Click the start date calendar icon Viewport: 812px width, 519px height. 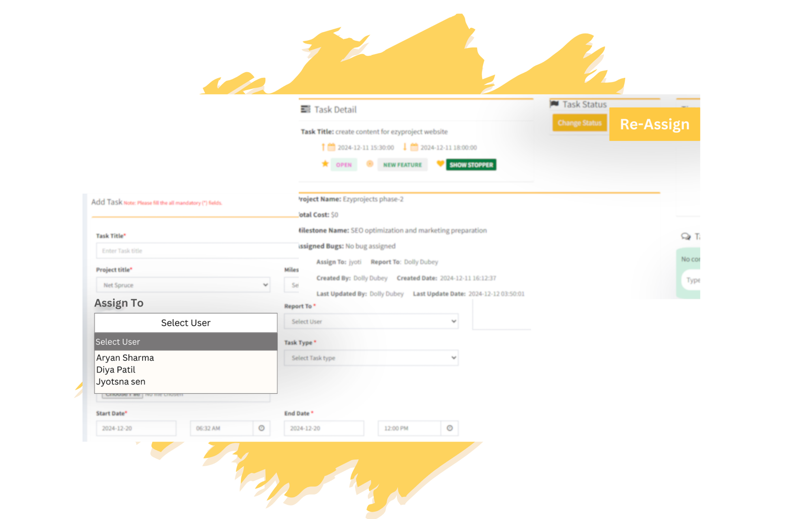331,147
